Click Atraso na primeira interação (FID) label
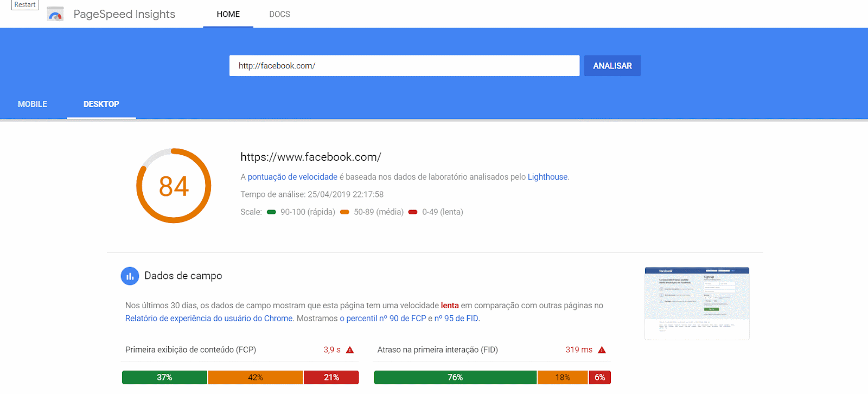The image size is (868, 394). click(x=438, y=350)
